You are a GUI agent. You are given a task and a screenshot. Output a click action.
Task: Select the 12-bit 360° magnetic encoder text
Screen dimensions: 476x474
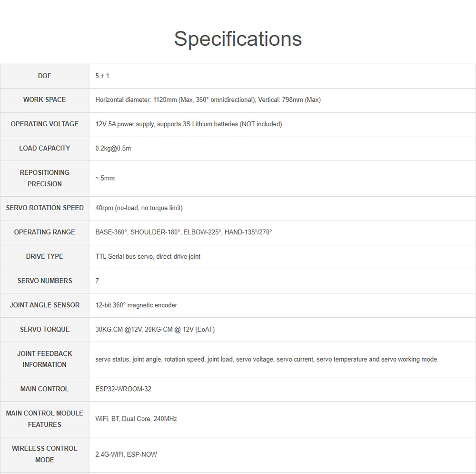(136, 305)
